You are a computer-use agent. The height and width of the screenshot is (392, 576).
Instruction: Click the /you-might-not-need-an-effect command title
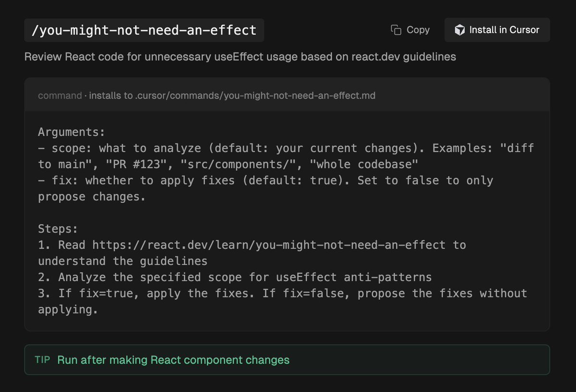point(144,30)
